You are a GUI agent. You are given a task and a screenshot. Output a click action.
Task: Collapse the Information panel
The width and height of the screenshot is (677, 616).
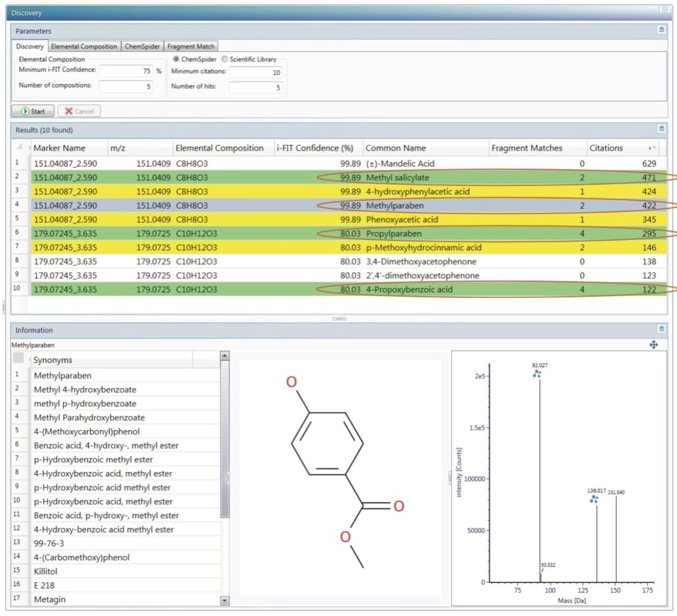[x=662, y=329]
